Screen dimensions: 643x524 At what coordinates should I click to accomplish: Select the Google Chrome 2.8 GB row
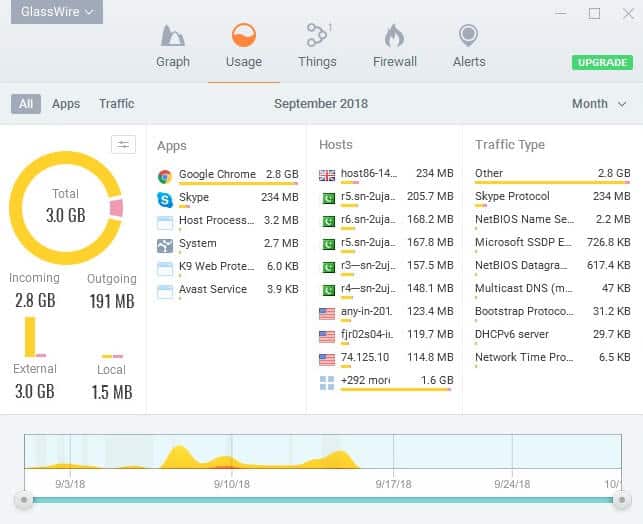228,176
